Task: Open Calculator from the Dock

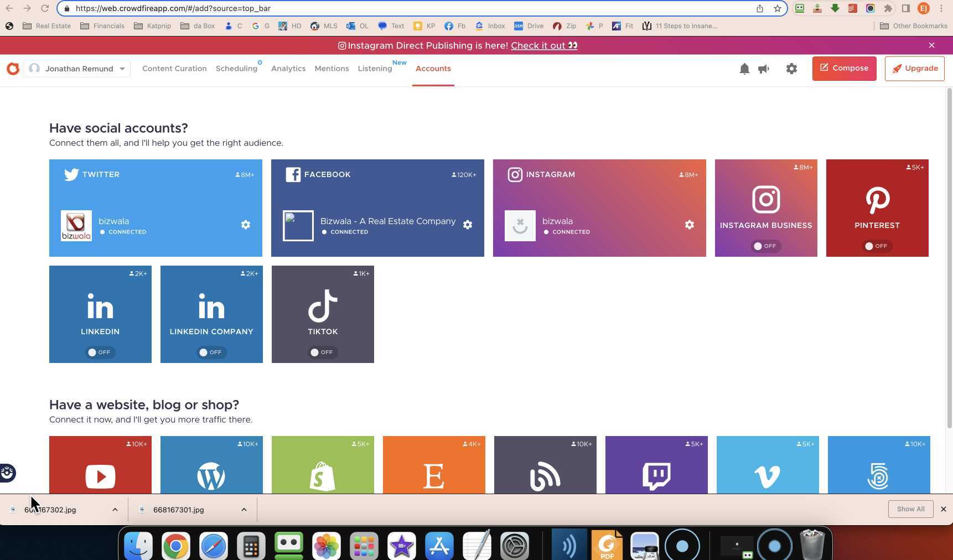Action: tap(251, 546)
